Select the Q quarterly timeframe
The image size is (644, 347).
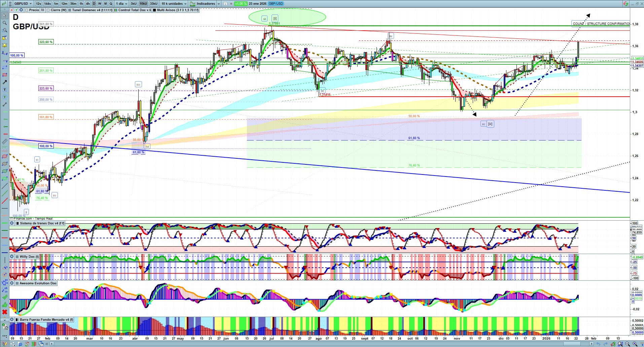[x=111, y=4]
